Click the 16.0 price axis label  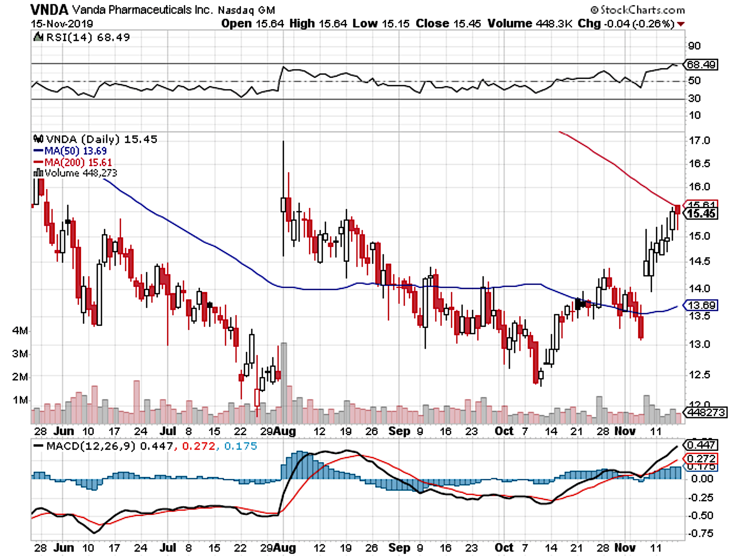(x=699, y=186)
